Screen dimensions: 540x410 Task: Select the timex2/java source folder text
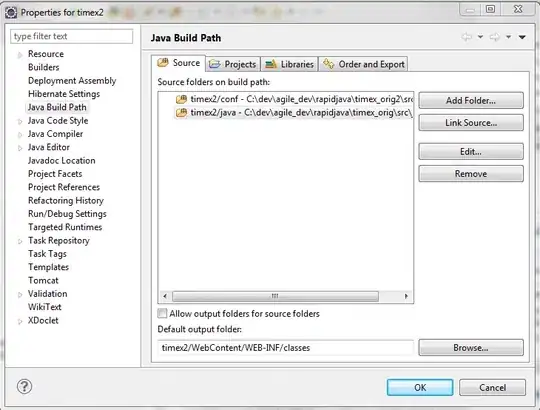point(301,113)
